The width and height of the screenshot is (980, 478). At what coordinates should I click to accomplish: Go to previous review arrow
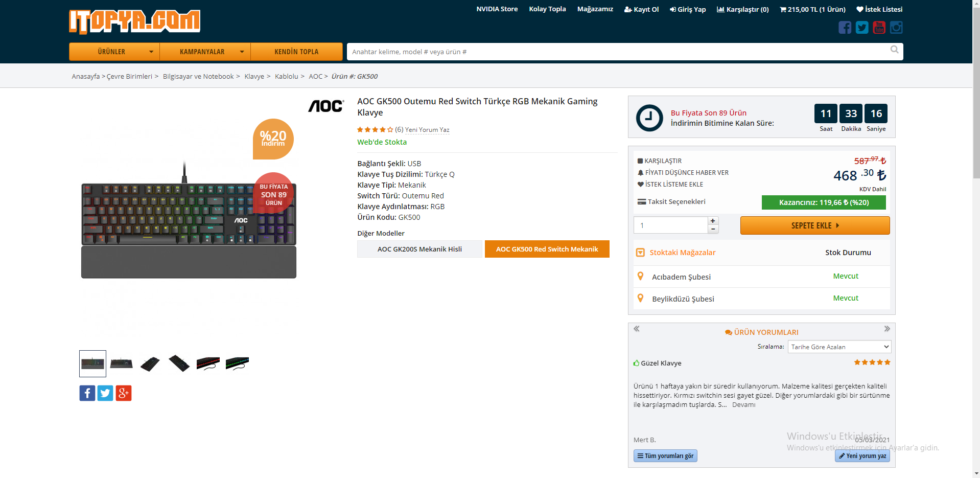click(637, 329)
